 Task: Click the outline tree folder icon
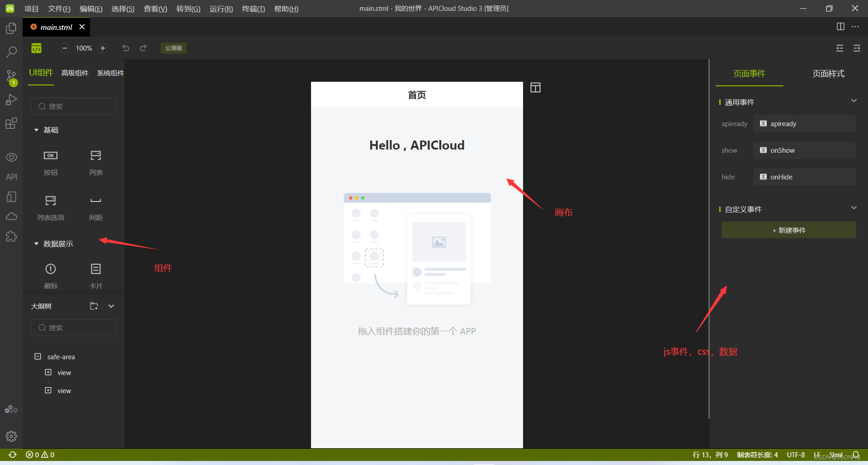point(94,306)
